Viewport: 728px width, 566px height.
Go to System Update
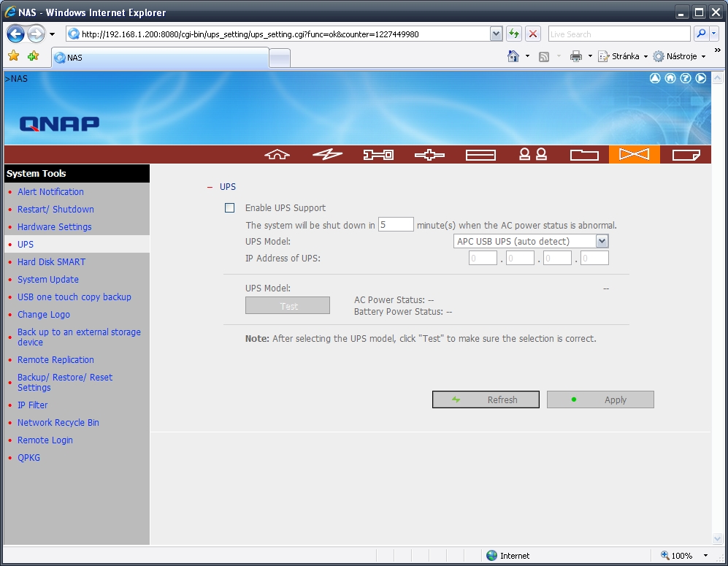click(x=47, y=280)
